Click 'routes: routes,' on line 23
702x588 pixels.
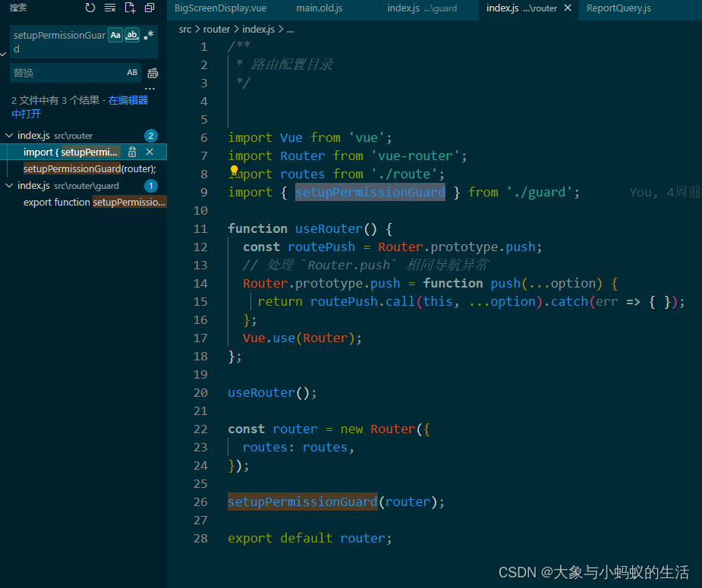[x=298, y=448]
